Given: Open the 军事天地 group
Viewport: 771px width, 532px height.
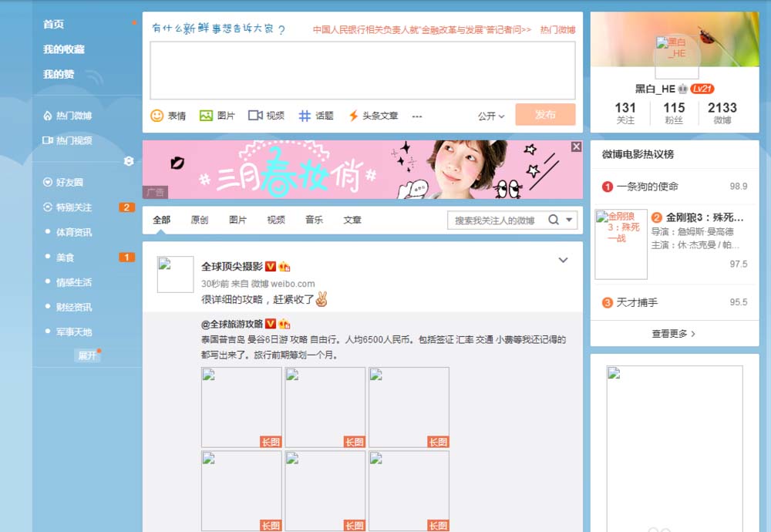Looking at the screenshot, I should [74, 332].
